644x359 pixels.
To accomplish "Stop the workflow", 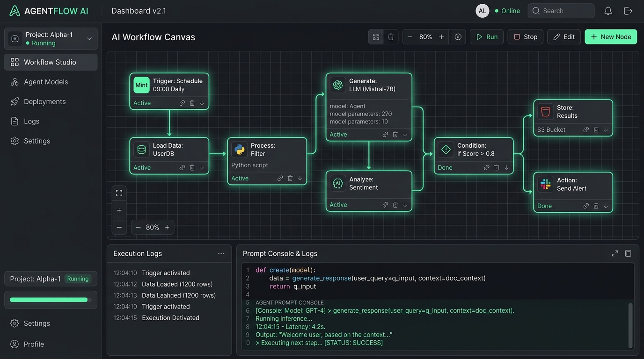I will [526, 37].
